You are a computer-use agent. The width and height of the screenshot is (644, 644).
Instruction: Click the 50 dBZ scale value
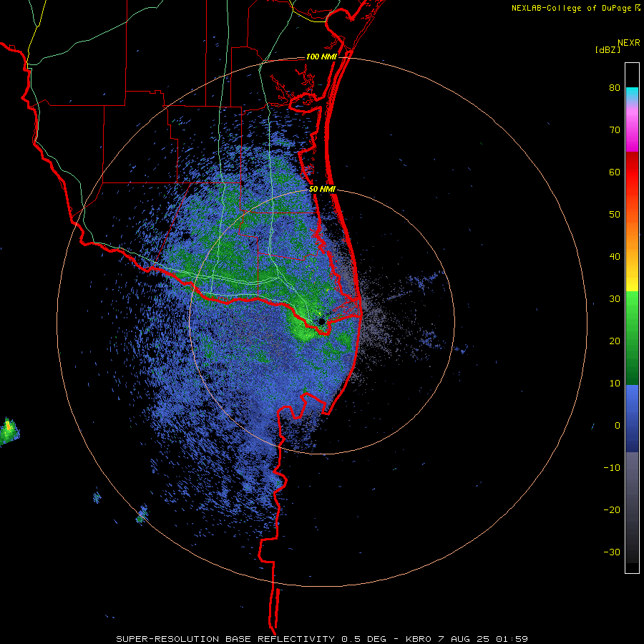pos(615,215)
